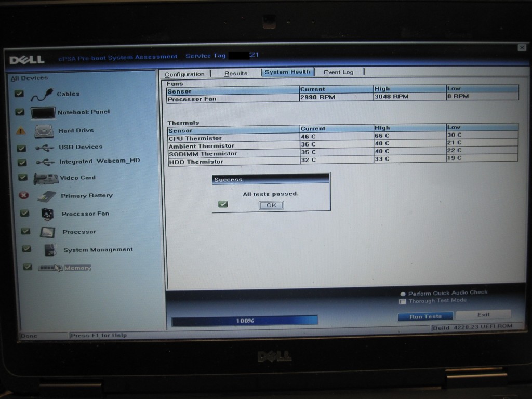532x399 pixels.
Task: Click the Cables device icon
Action: click(x=42, y=95)
